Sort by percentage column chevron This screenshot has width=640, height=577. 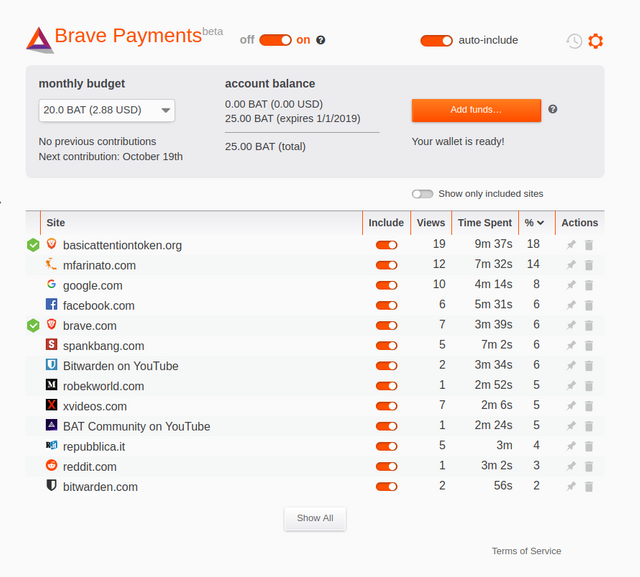pyautogui.click(x=540, y=223)
